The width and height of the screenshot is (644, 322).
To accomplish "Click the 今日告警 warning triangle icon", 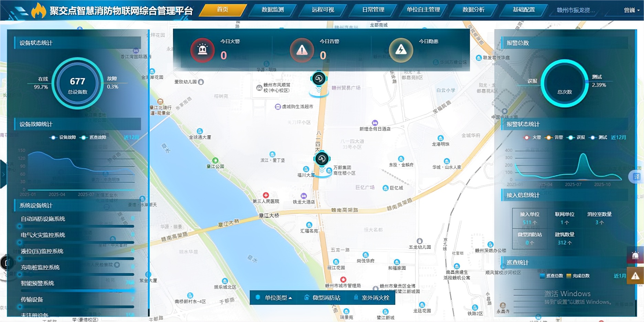I will tap(302, 50).
